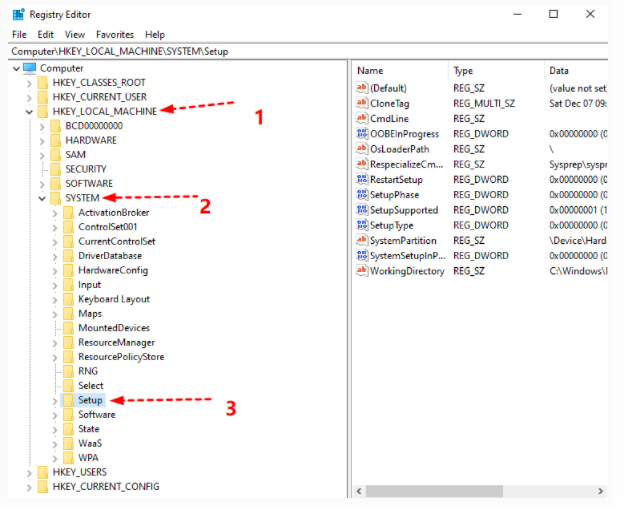Collapse the SYSTEM key
This screenshot has height=508, width=629.
coord(42,199)
